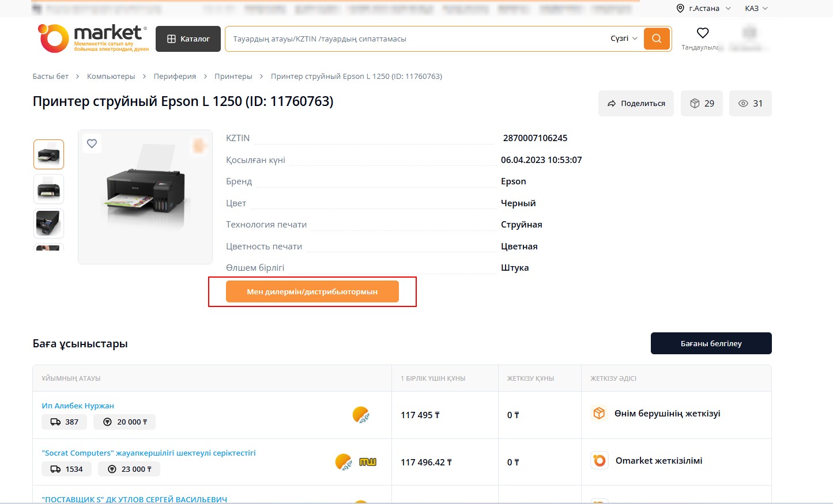The width and height of the screenshot is (833, 504).
Task: Click the date 06.04.2023 10:53:07
Action: [541, 160]
